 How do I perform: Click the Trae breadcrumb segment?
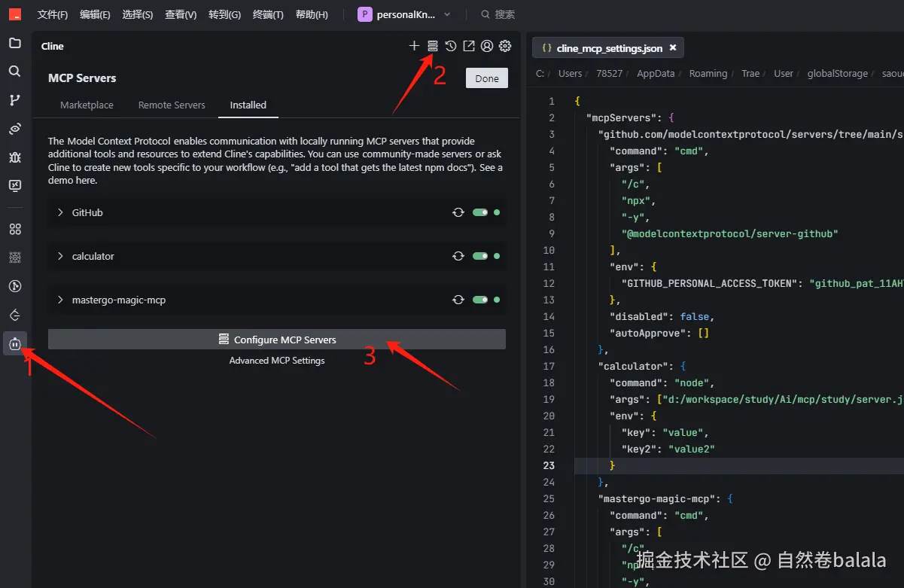(750, 74)
